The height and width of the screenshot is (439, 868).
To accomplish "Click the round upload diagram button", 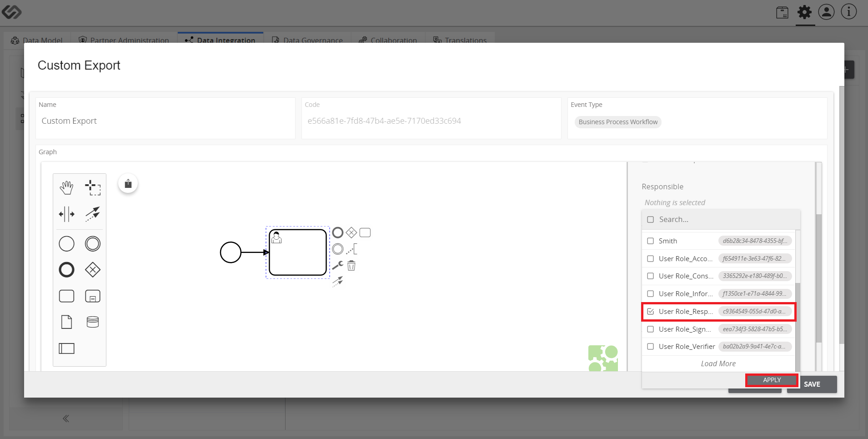I will pyautogui.click(x=128, y=184).
